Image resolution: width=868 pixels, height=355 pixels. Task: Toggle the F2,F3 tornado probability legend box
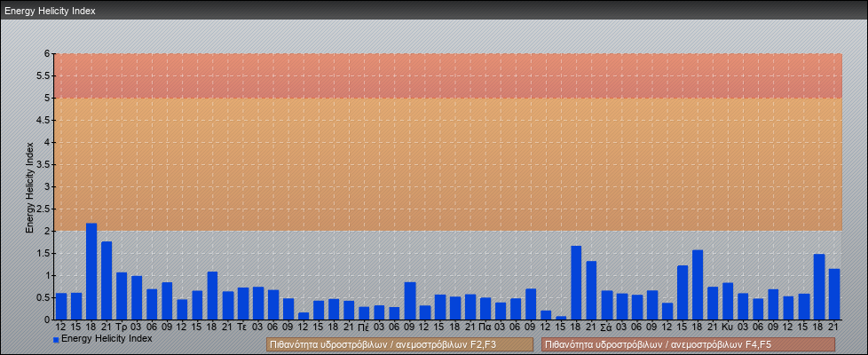399,344
